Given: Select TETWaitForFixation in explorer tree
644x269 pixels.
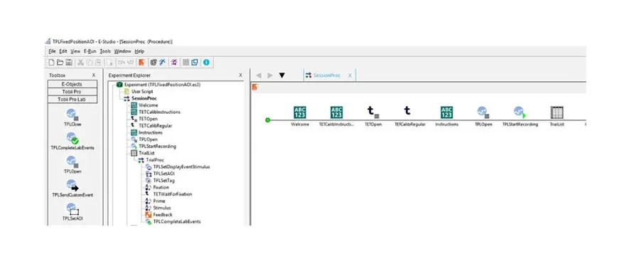Looking at the screenshot, I should click(x=168, y=194).
